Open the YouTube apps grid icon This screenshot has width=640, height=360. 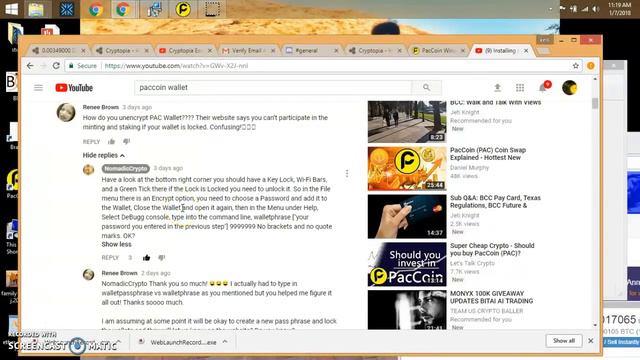click(x=520, y=87)
